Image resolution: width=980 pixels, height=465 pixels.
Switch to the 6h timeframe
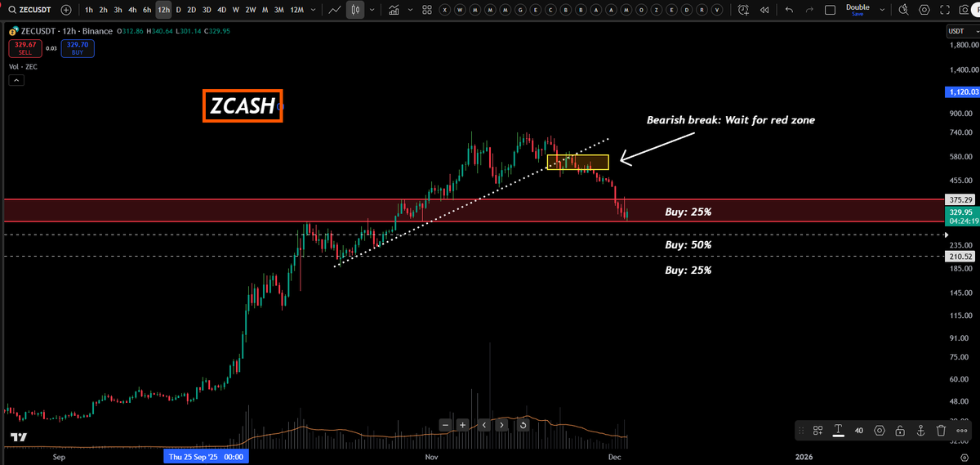pos(147,10)
